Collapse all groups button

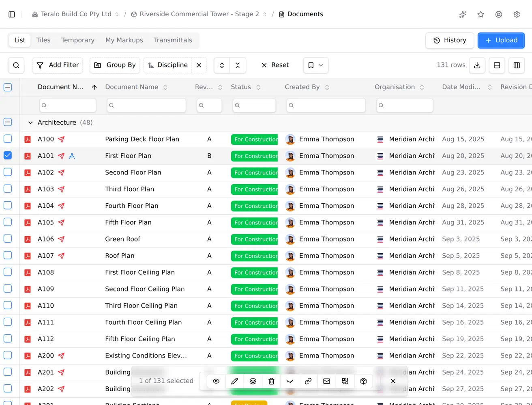tap(238, 65)
